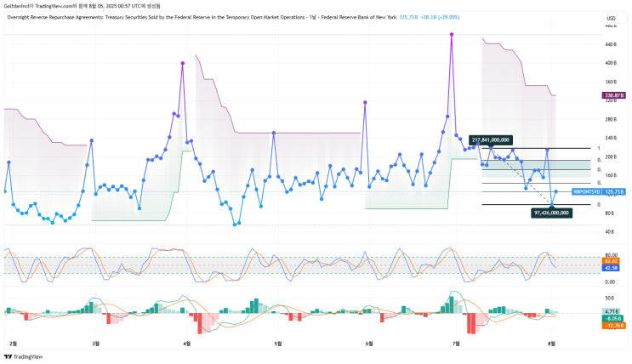Screen dimensions: 632x364
Task: Click the orange 62.62 indicator value tag
Action: click(611, 261)
